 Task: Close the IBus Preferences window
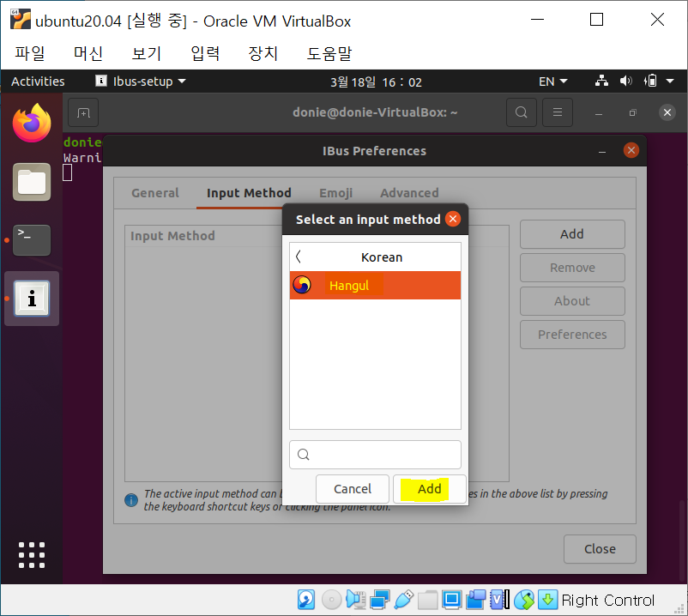click(x=631, y=150)
